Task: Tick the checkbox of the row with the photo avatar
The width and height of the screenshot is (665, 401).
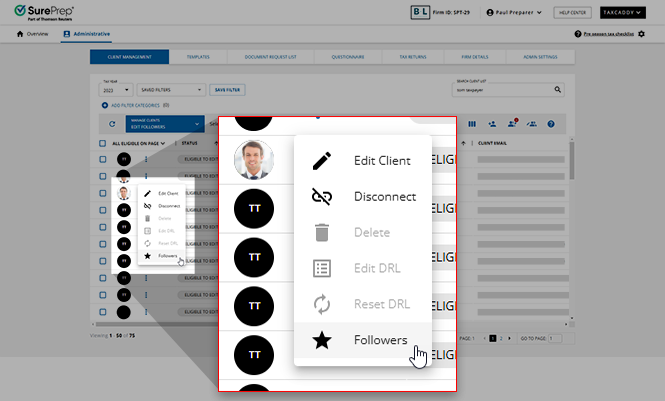Action: click(x=102, y=193)
